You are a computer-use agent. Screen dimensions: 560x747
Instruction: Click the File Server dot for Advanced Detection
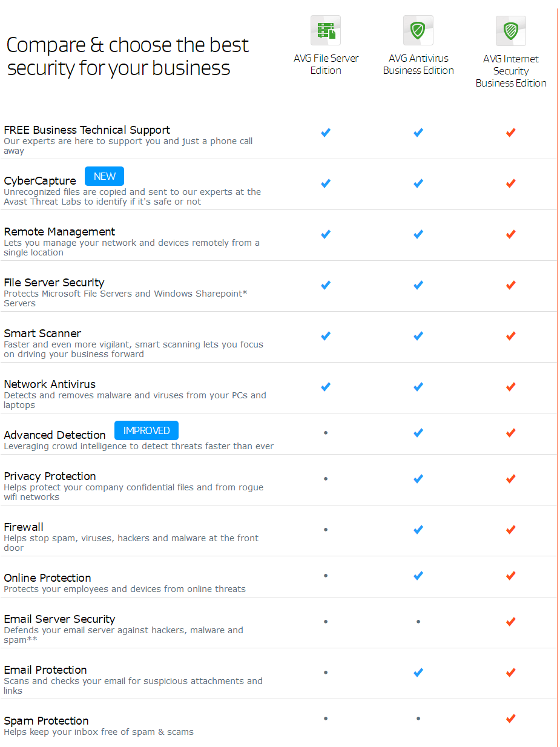(x=326, y=432)
